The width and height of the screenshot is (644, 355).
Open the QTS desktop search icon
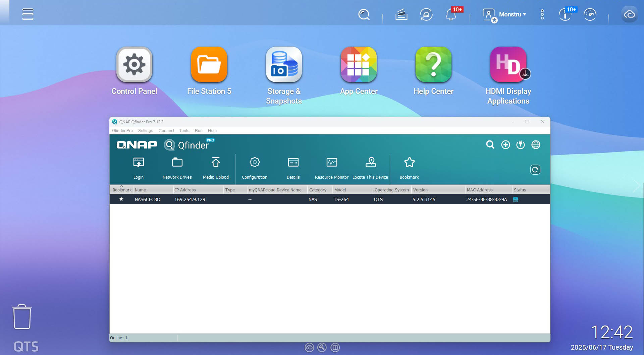[364, 14]
